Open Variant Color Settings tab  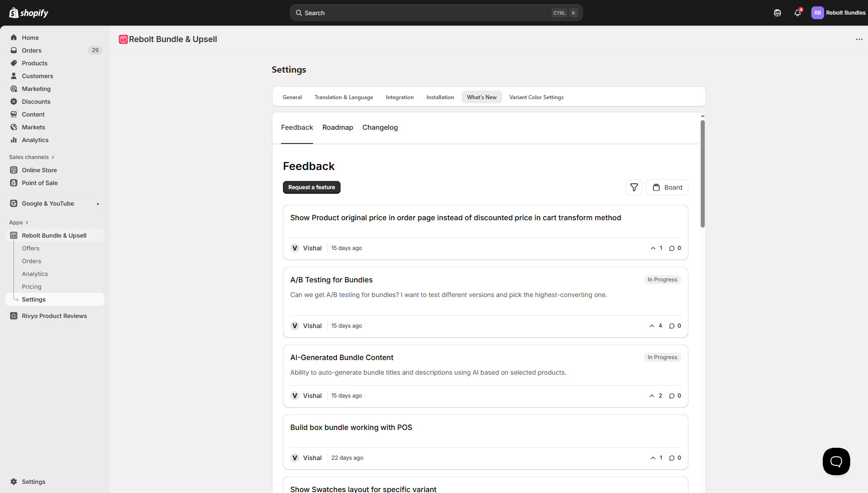pos(536,97)
